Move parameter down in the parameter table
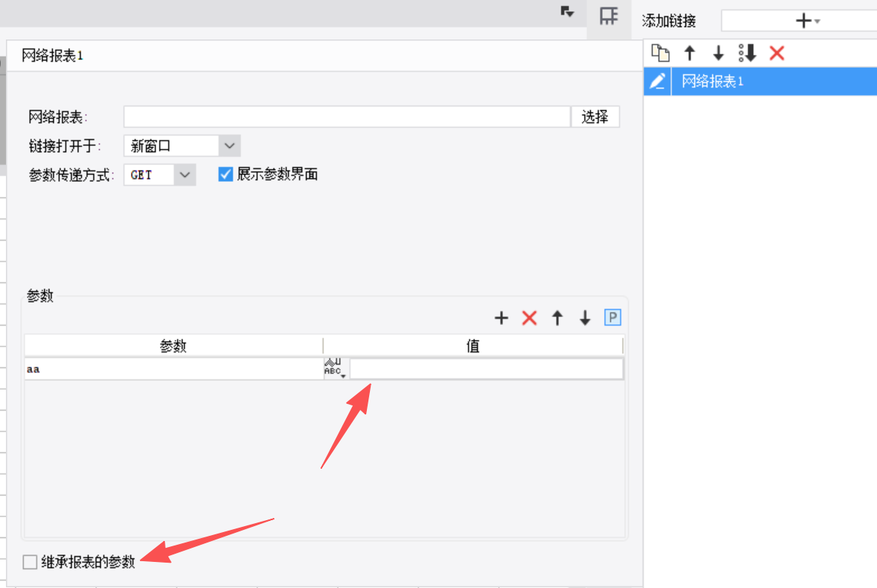The image size is (877, 588). click(585, 318)
